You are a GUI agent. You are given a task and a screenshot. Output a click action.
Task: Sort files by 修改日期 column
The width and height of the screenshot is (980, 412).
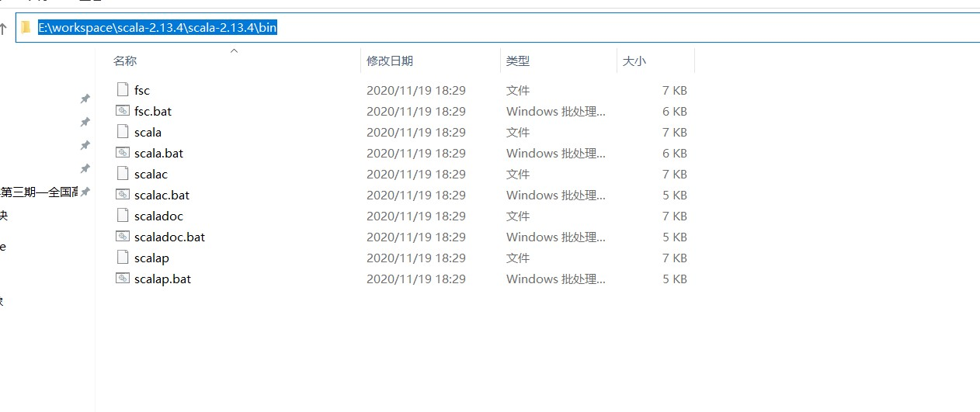390,61
